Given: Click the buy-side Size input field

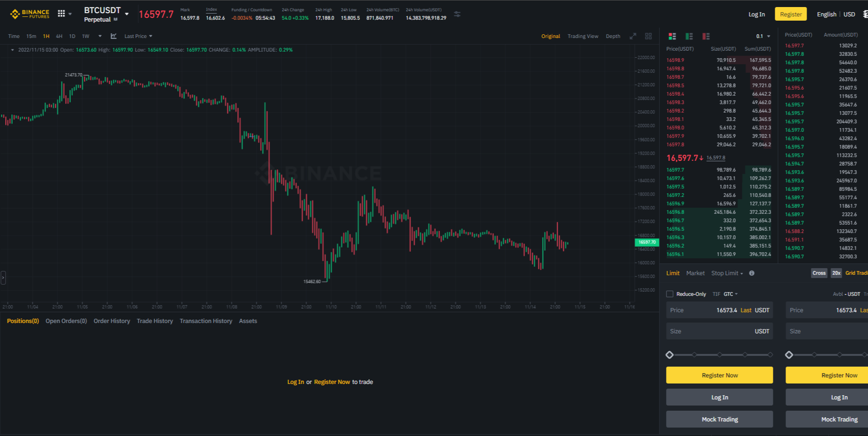Looking at the screenshot, I should tap(719, 331).
